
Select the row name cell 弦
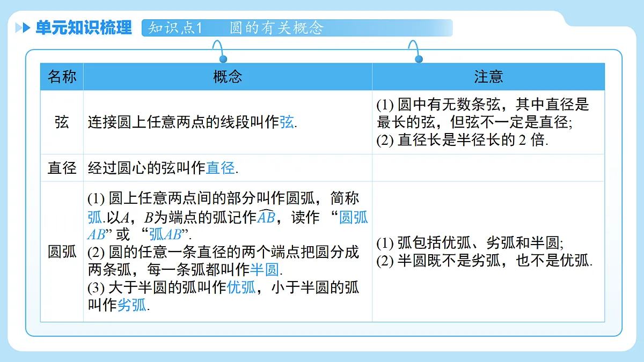click(62, 122)
